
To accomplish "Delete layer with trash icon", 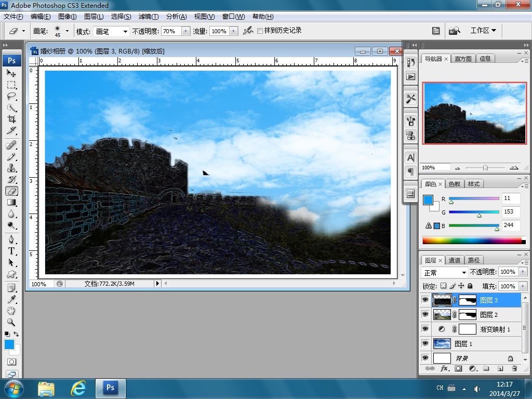I will coord(514,368).
